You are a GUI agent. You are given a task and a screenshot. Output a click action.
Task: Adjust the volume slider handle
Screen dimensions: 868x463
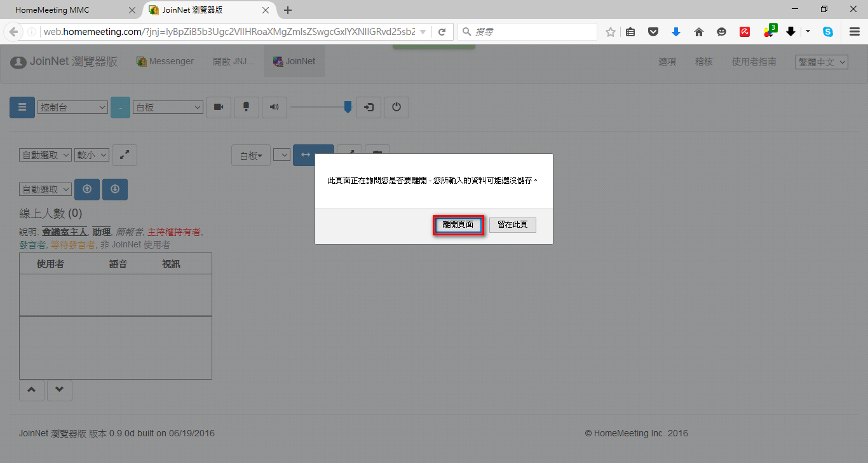[348, 107]
